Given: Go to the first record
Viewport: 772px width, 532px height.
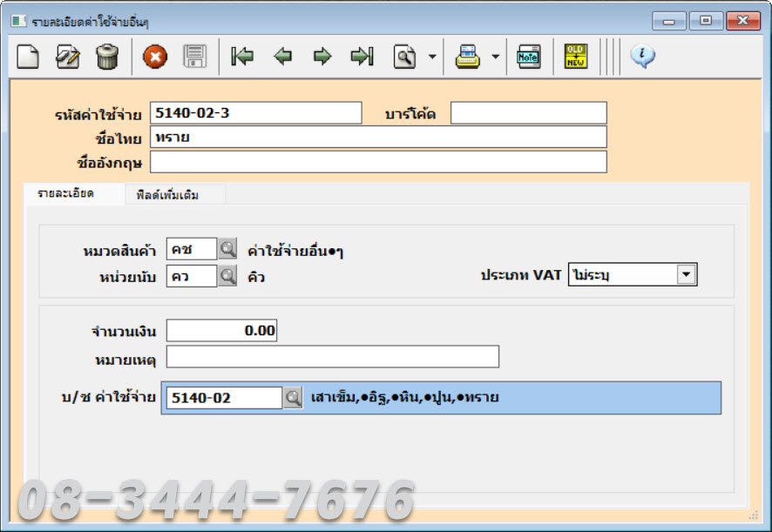Looking at the screenshot, I should tap(242, 57).
